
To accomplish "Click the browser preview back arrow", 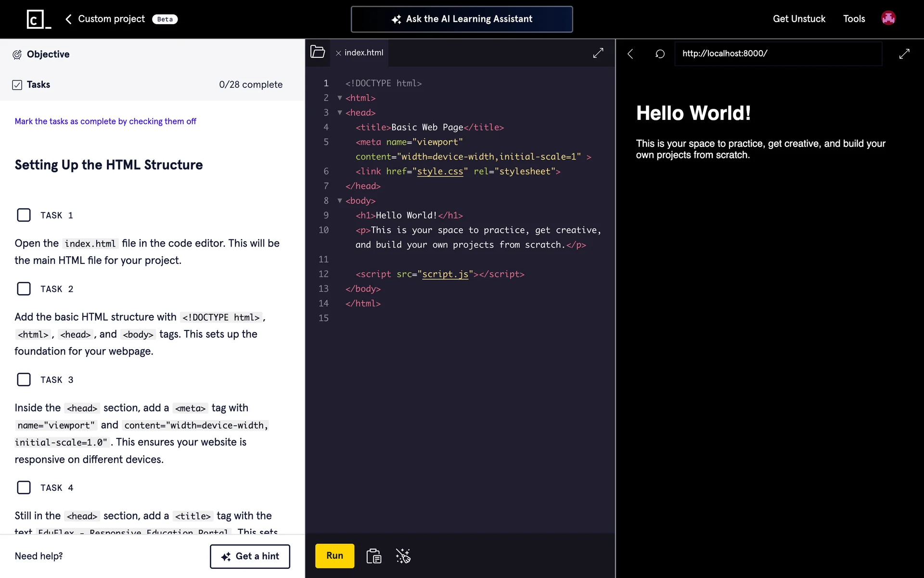I will point(630,53).
